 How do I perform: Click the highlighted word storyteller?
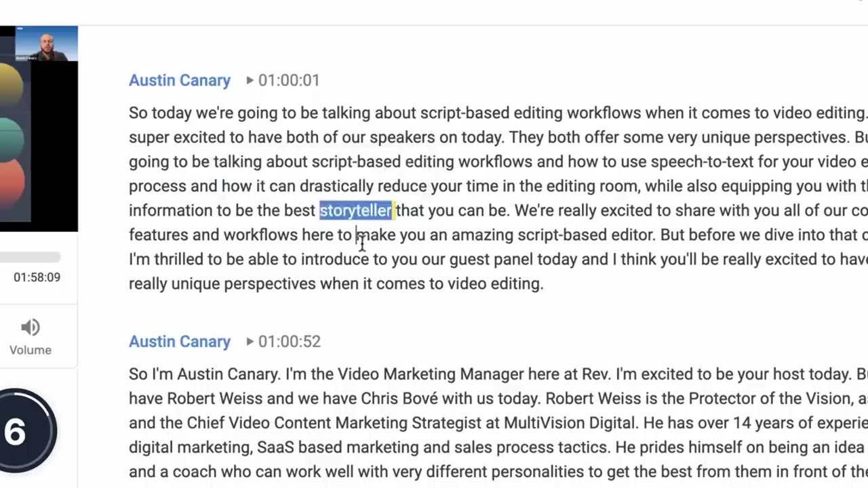point(356,210)
